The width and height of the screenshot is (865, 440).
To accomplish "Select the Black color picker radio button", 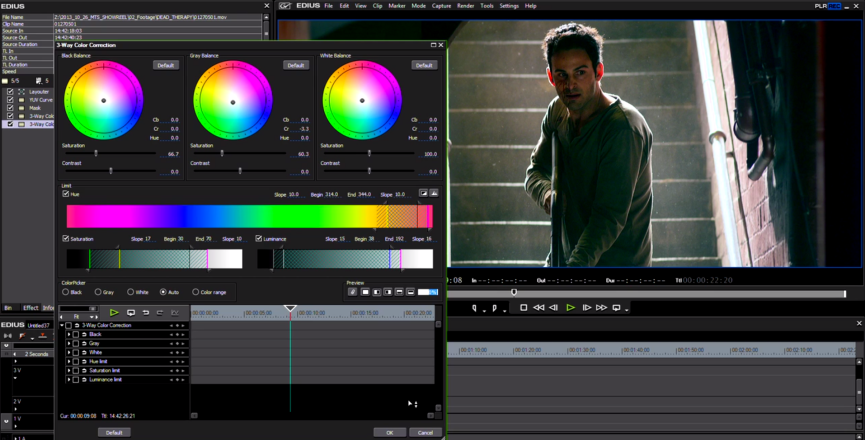I will 66,292.
